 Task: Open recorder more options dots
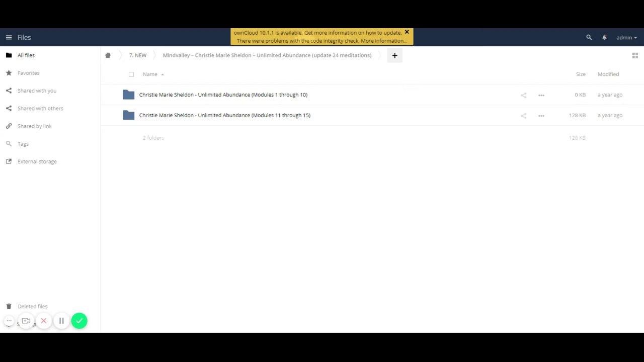click(9, 321)
